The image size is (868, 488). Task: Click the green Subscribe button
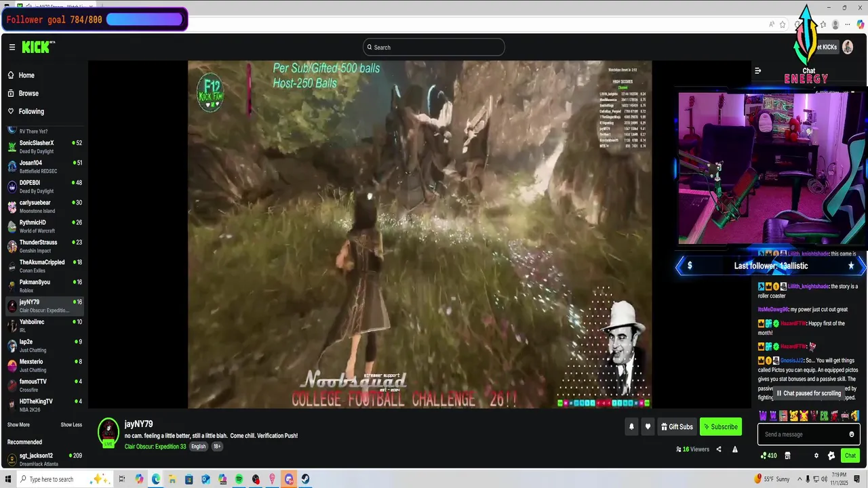720,427
